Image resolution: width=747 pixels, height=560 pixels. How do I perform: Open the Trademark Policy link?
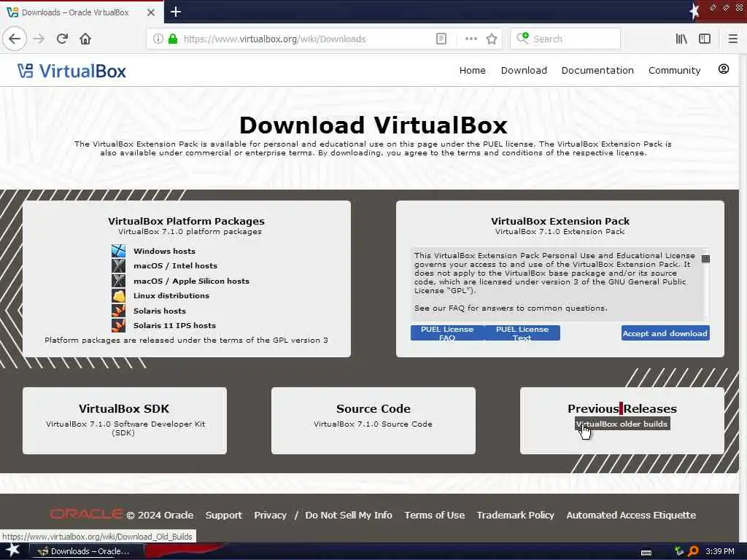516,516
